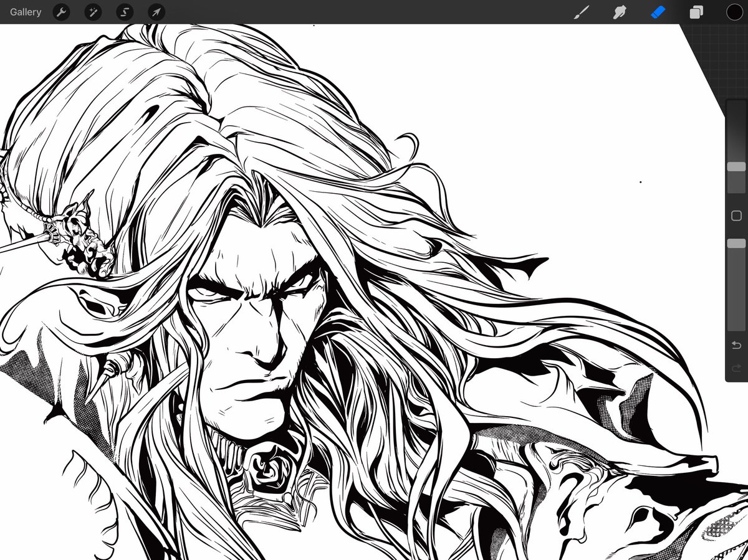Open the Adjustments magic wand menu
The image size is (748, 560).
[93, 12]
